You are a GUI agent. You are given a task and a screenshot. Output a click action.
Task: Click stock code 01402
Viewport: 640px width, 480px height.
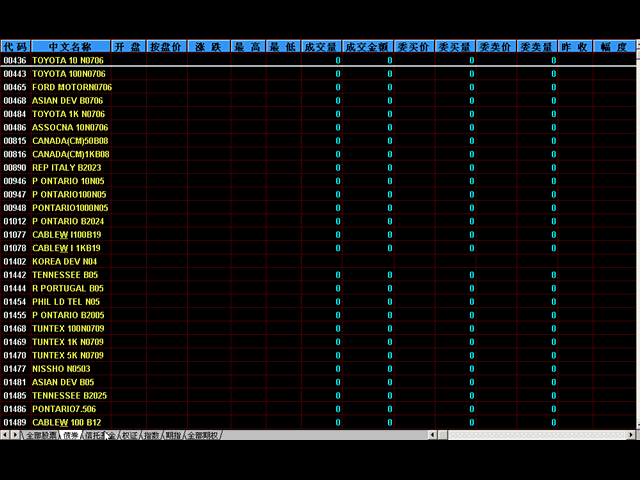(15, 262)
